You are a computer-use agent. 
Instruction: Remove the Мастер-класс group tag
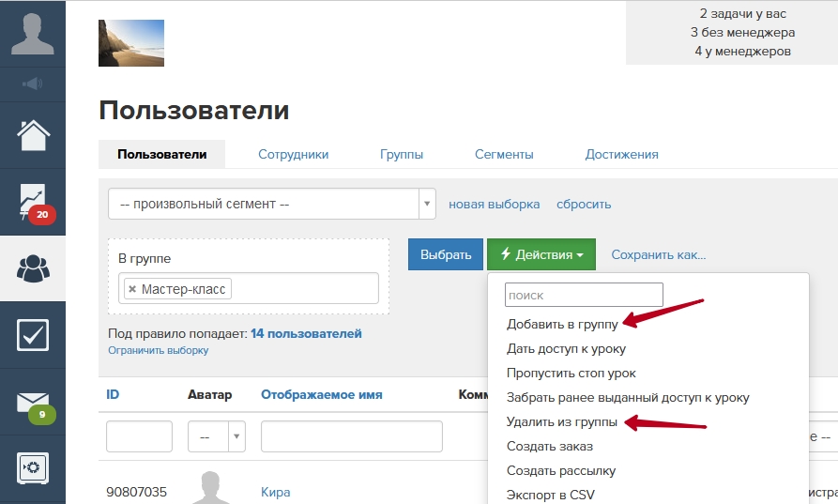pyautogui.click(x=132, y=289)
